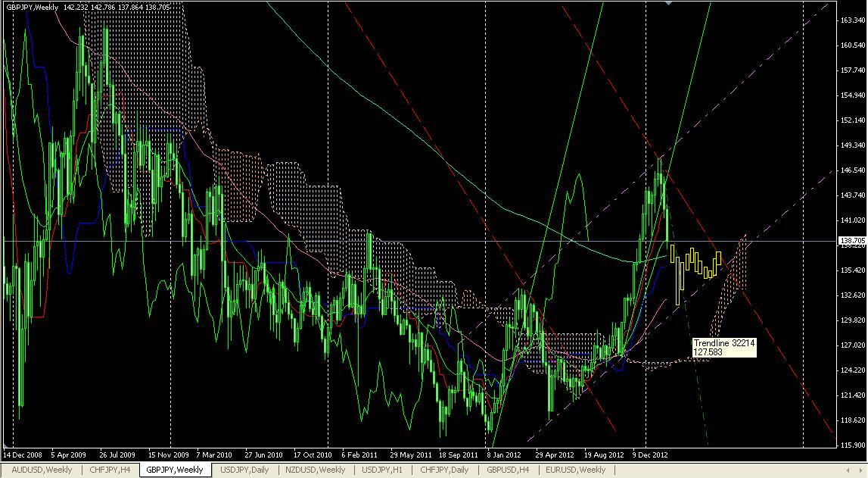Click the 7 Mar 2010 date label
Image resolution: width=868 pixels, height=478 pixels.
(x=214, y=455)
